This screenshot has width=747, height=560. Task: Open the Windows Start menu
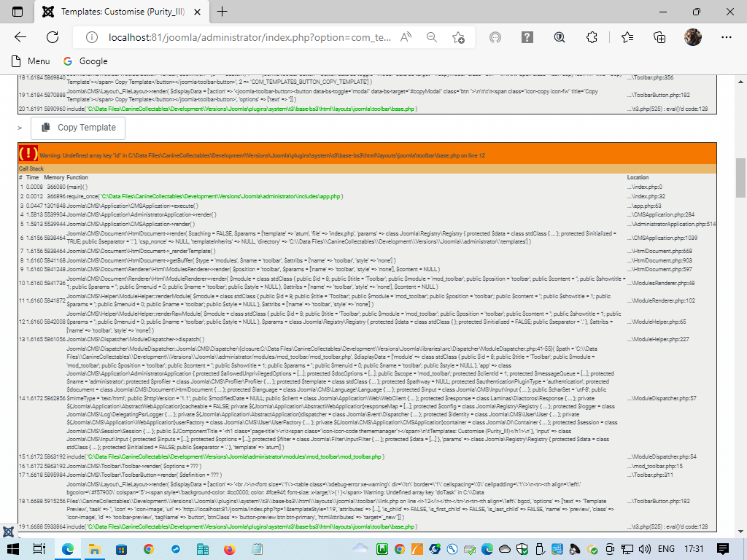point(13,549)
